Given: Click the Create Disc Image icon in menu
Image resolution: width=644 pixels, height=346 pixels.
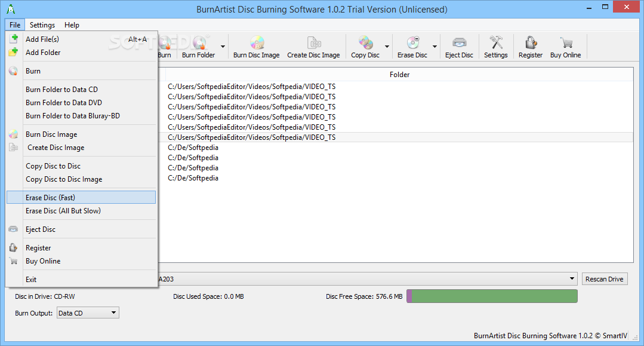Looking at the screenshot, I should tap(13, 147).
